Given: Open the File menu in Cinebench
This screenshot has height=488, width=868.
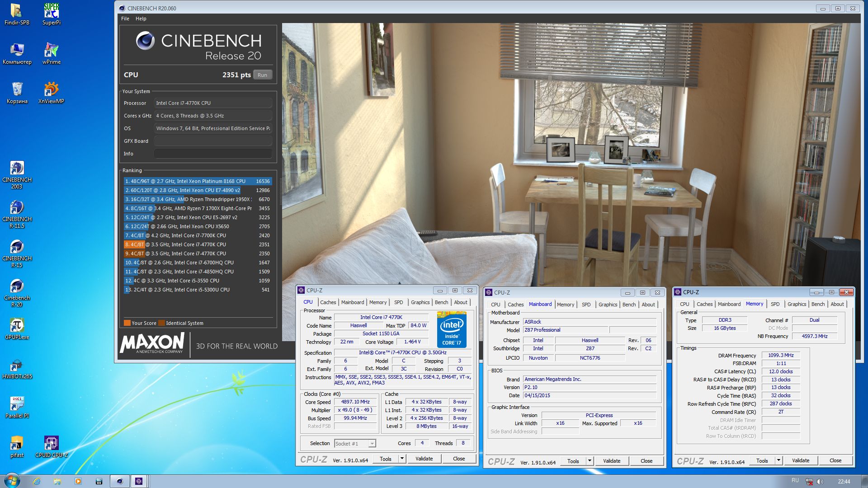Looking at the screenshot, I should [125, 19].
